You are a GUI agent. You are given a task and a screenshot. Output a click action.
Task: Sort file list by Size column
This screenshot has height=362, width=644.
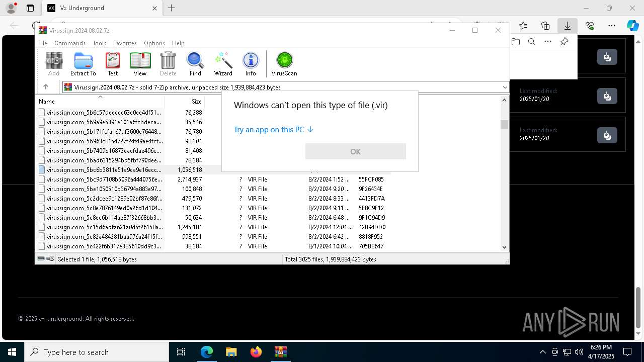tap(185, 101)
